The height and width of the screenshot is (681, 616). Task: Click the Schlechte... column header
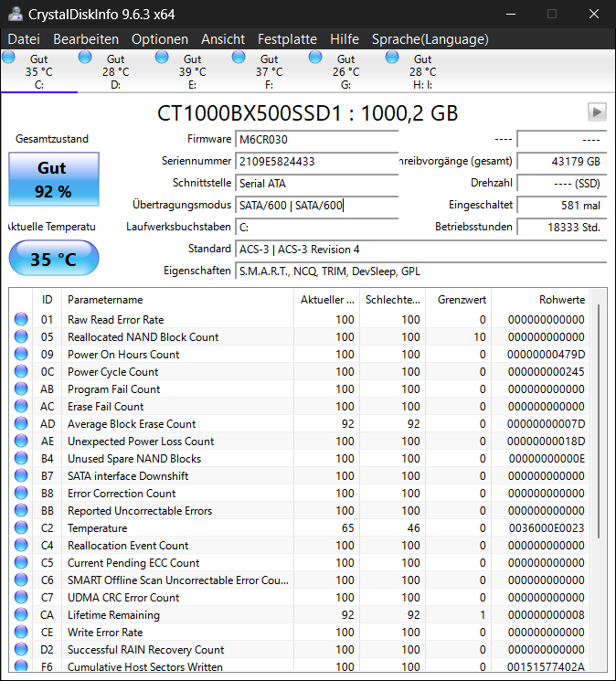(392, 300)
